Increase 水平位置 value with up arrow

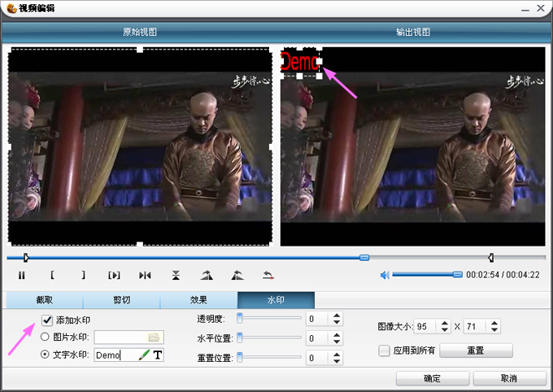pos(337,335)
